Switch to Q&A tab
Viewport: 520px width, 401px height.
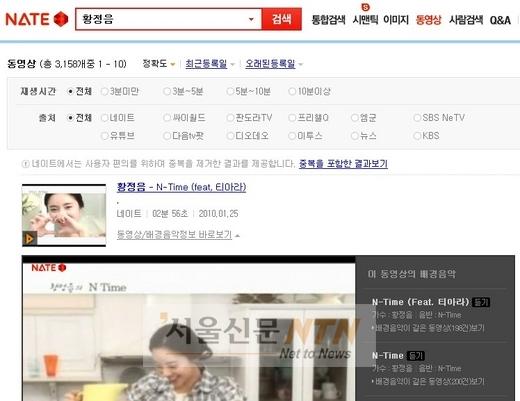[500, 20]
